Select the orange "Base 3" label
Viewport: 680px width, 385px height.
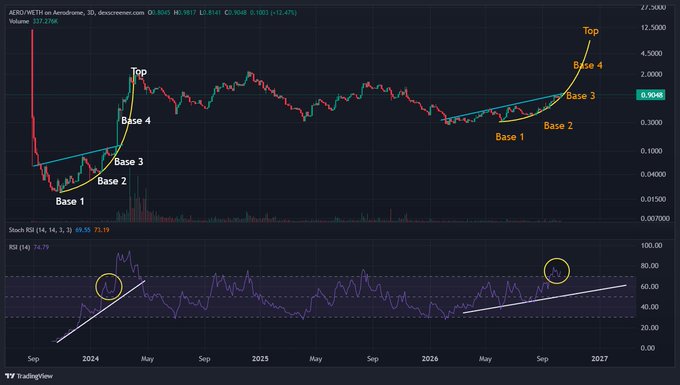click(581, 96)
